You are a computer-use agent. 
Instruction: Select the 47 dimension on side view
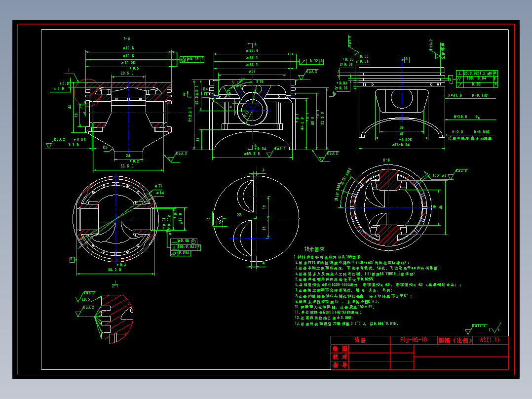[x=401, y=134]
